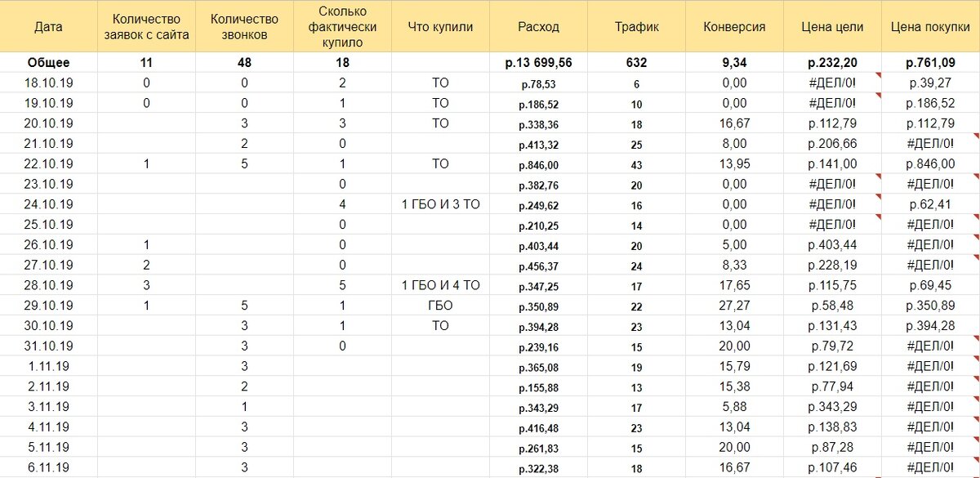The height and width of the screenshot is (478, 980).
Task: Select the Цена цели column header
Action: pos(831,25)
